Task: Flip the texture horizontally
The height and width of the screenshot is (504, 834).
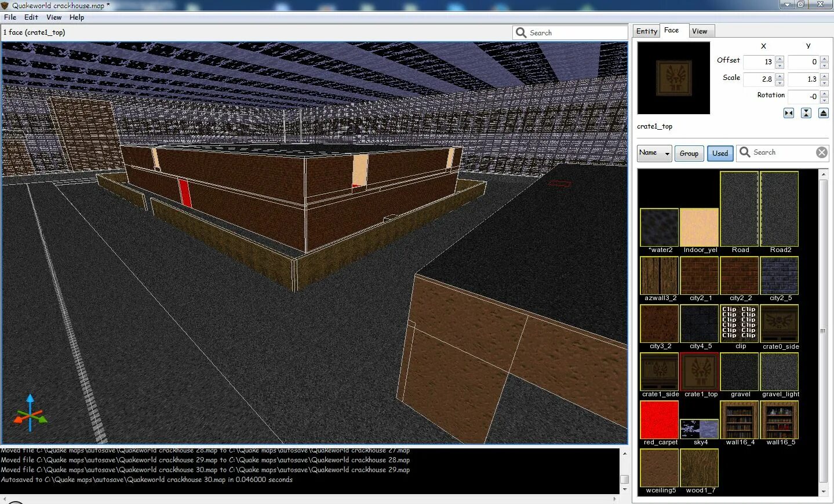Action: pos(788,113)
